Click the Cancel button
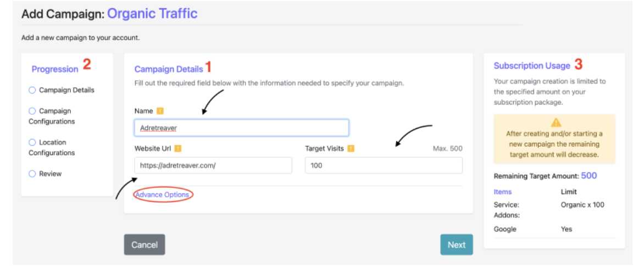The height and width of the screenshot is (266, 644). pos(145,245)
